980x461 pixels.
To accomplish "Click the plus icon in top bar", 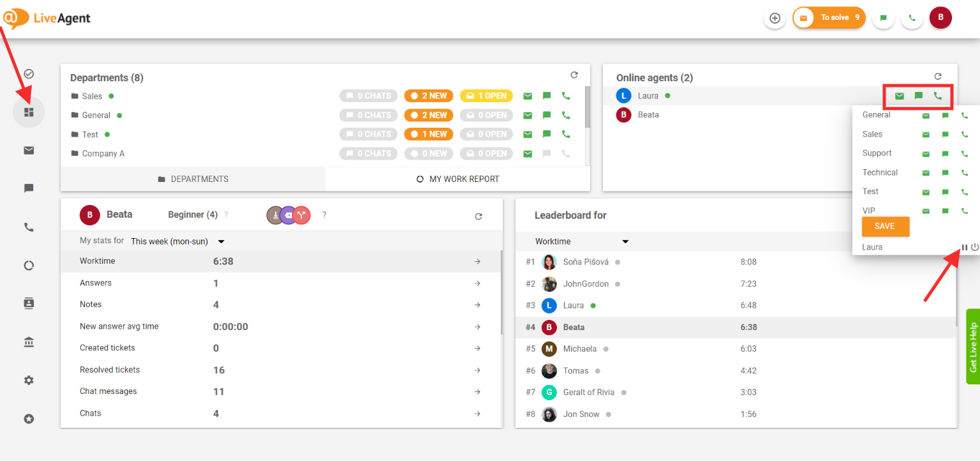I will pos(775,18).
